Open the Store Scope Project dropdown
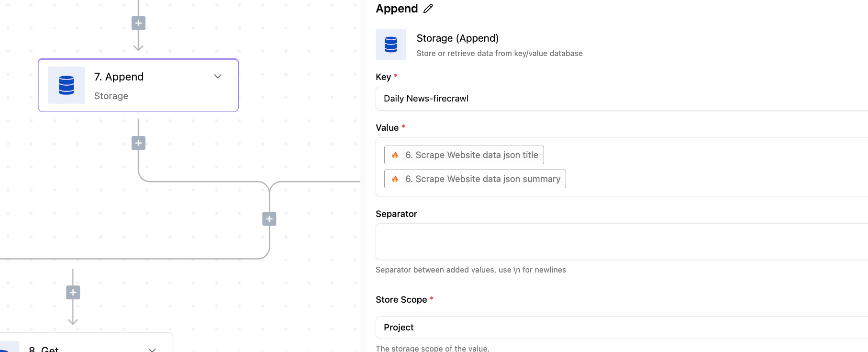This screenshot has width=868, height=352. point(622,328)
